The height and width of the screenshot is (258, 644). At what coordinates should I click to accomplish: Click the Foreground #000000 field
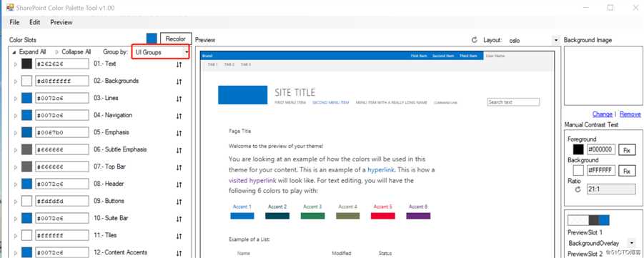pyautogui.click(x=601, y=149)
